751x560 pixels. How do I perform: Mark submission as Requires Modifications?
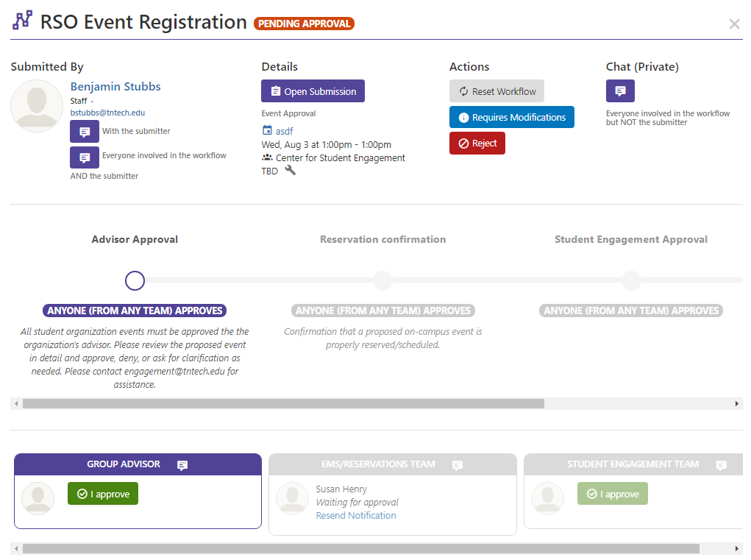(511, 118)
